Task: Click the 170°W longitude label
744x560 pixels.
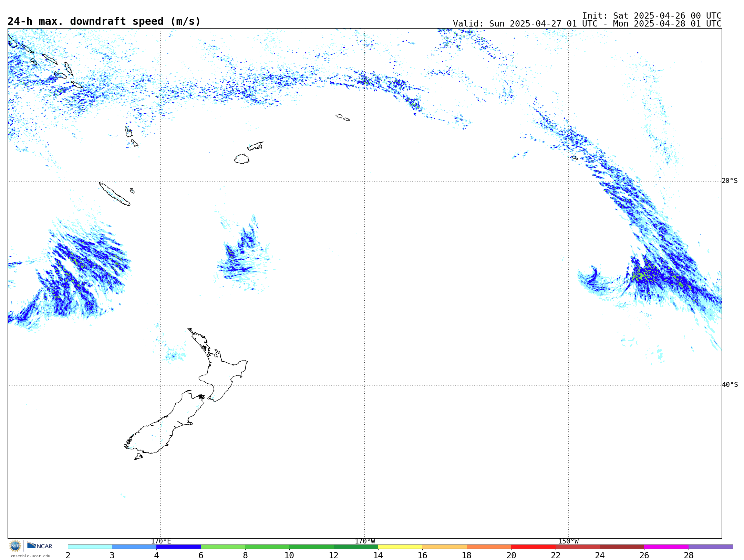Action: [365, 541]
